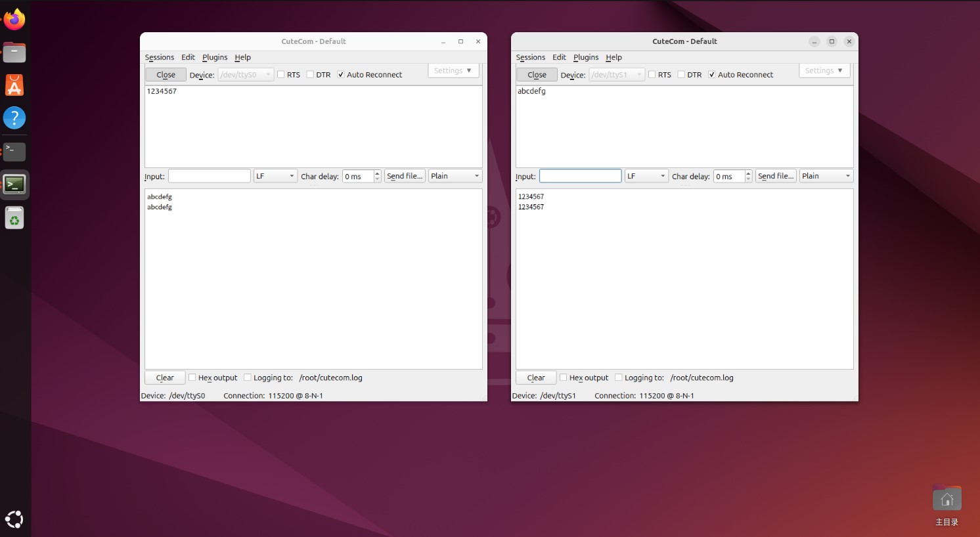This screenshot has height=537, width=980.
Task: Expand Settings in the left window
Action: click(453, 70)
